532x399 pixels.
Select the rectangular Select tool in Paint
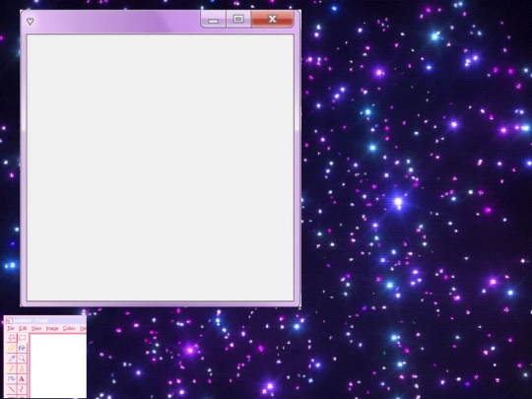22,338
